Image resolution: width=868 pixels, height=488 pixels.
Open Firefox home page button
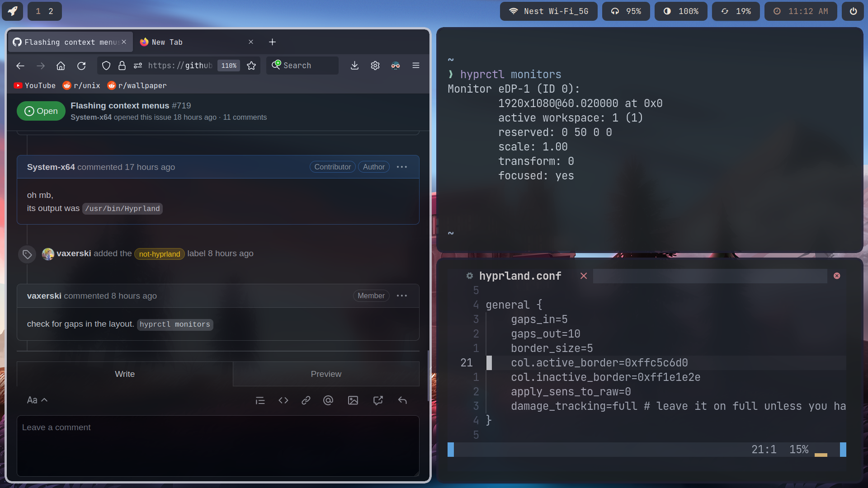(61, 66)
